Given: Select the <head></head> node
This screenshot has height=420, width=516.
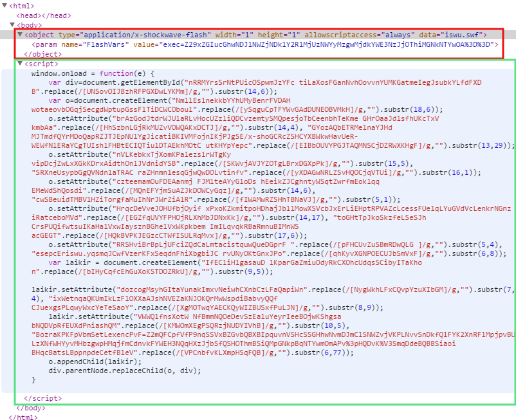Looking at the screenshot, I should [44, 15].
